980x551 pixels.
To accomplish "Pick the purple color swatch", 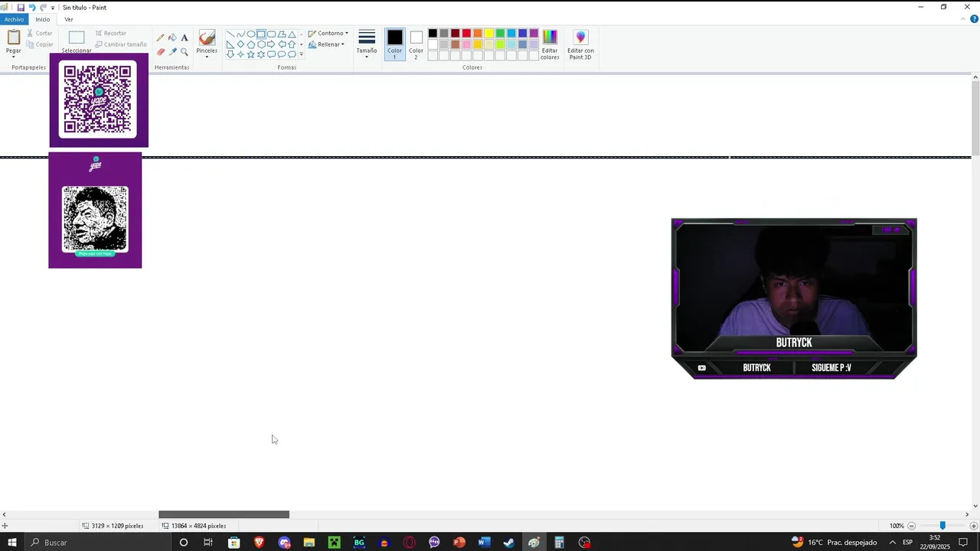I will click(534, 33).
